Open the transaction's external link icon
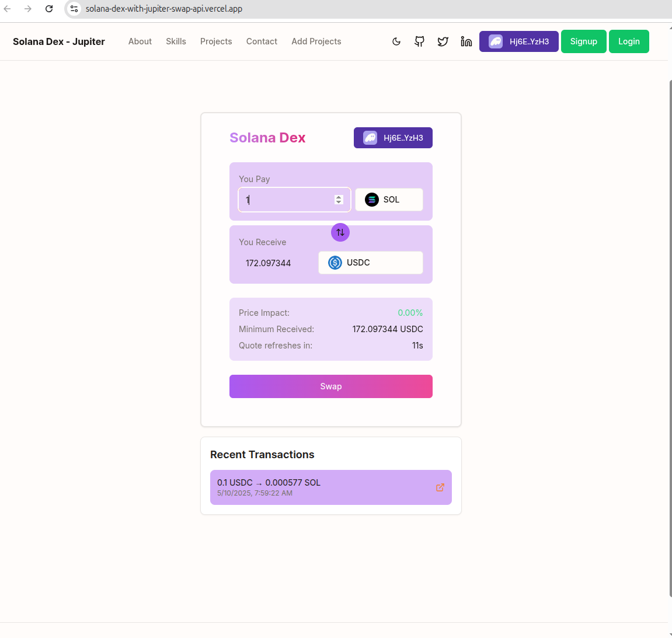The image size is (672, 638). pyautogui.click(x=440, y=487)
